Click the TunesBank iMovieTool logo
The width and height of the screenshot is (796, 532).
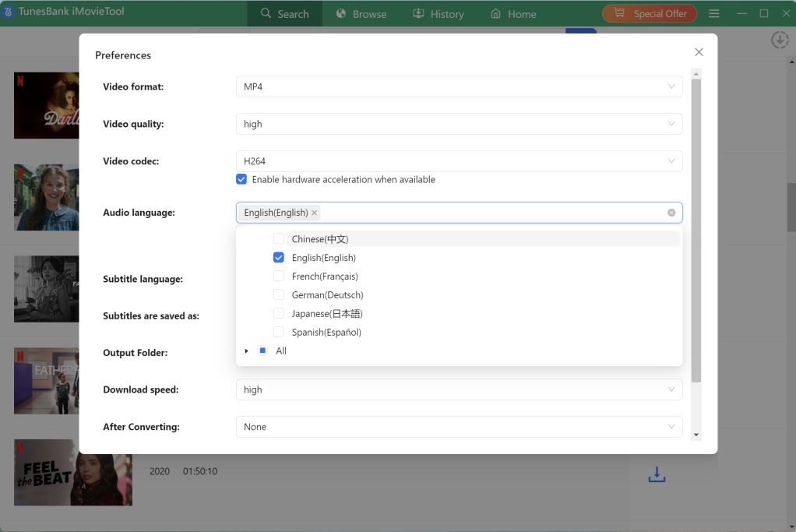(62, 12)
